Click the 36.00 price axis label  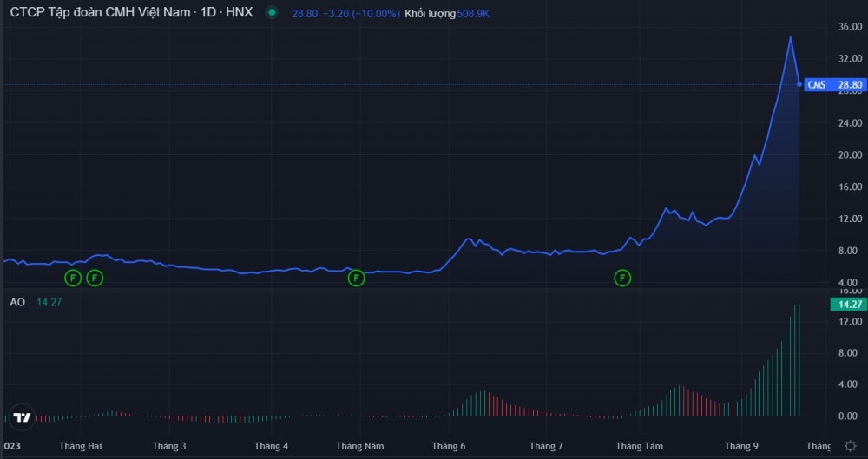click(850, 27)
